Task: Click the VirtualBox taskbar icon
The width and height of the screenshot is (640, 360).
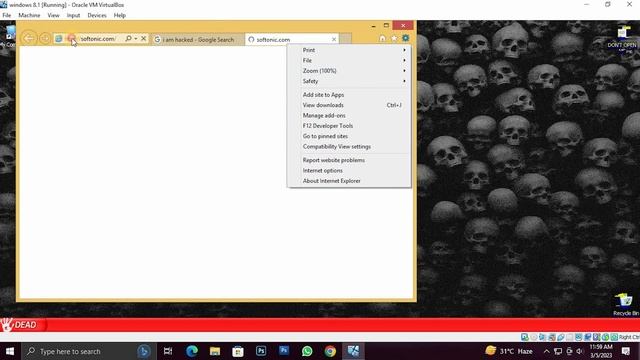Action: click(353, 351)
